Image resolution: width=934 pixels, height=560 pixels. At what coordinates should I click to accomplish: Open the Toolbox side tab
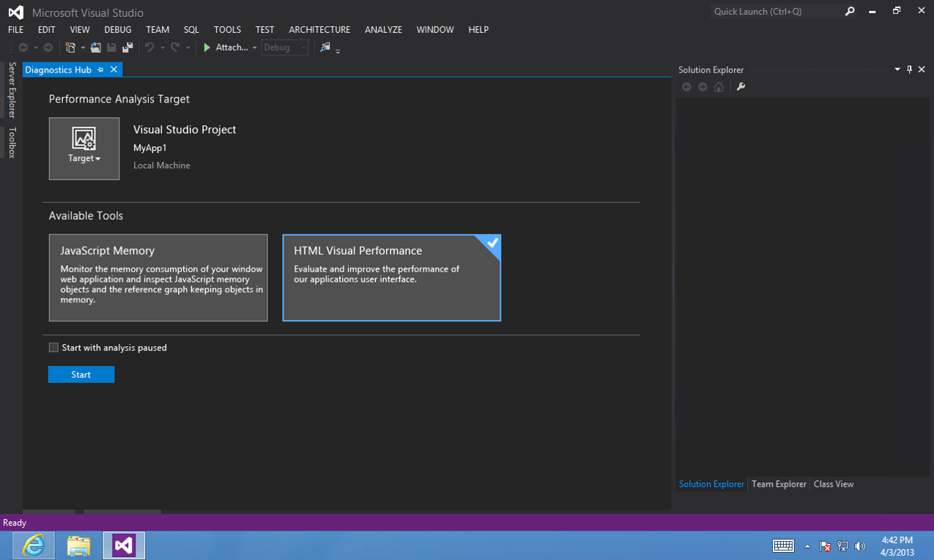click(12, 143)
